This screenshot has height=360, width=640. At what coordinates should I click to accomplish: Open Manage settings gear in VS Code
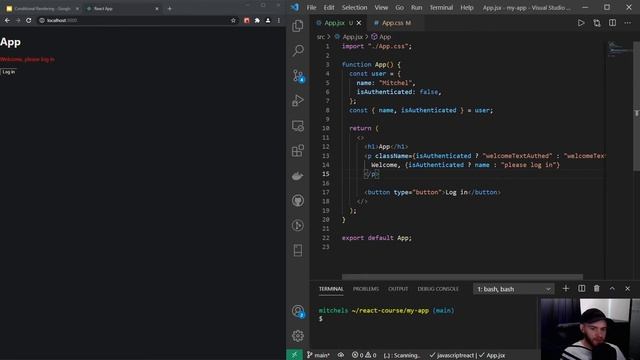(298, 336)
